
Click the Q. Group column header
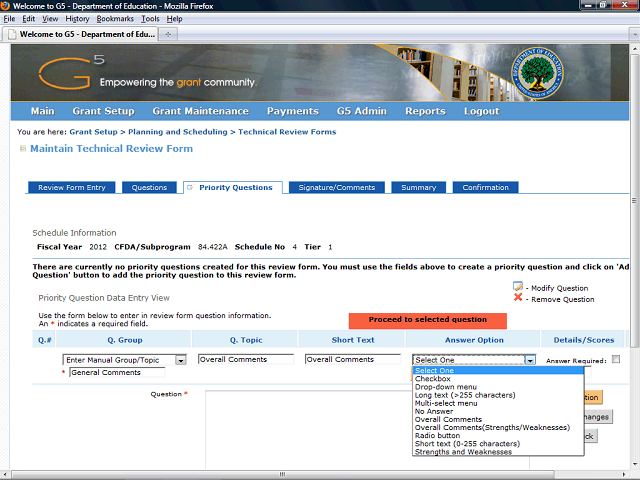[124, 340]
